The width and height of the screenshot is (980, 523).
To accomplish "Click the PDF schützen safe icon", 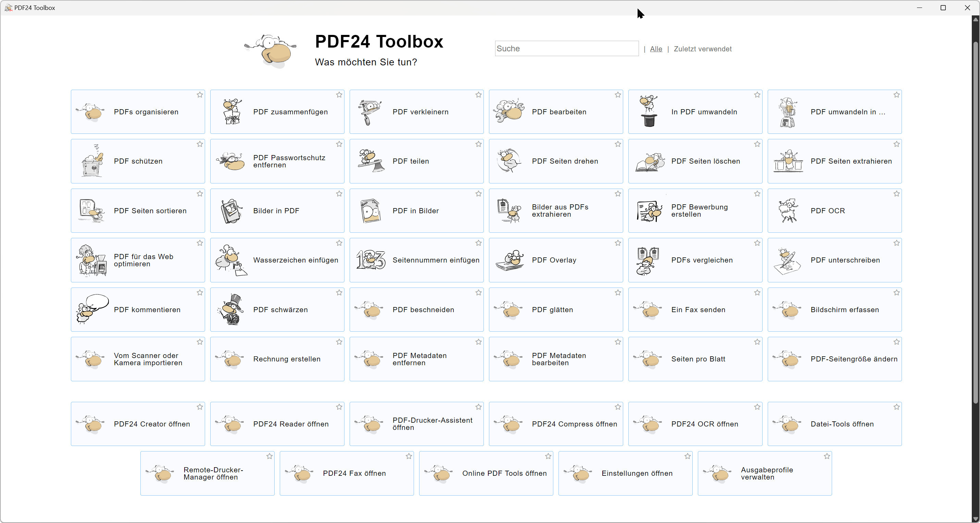I will point(92,161).
